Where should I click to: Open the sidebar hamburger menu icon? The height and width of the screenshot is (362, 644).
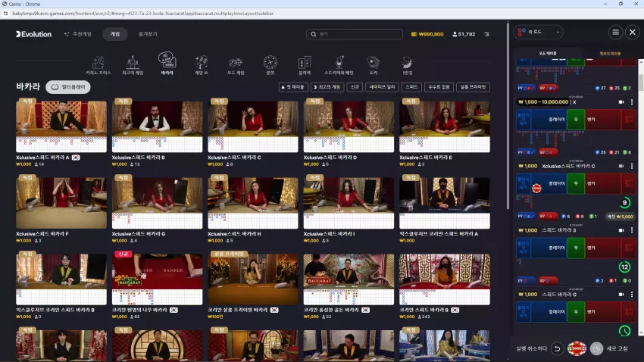[x=615, y=32]
